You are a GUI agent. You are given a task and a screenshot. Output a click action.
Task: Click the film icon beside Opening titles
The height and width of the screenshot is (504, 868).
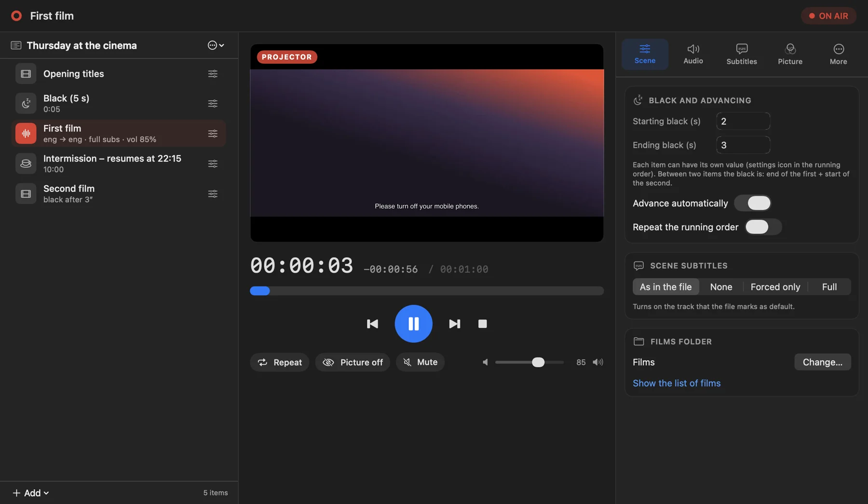click(26, 74)
